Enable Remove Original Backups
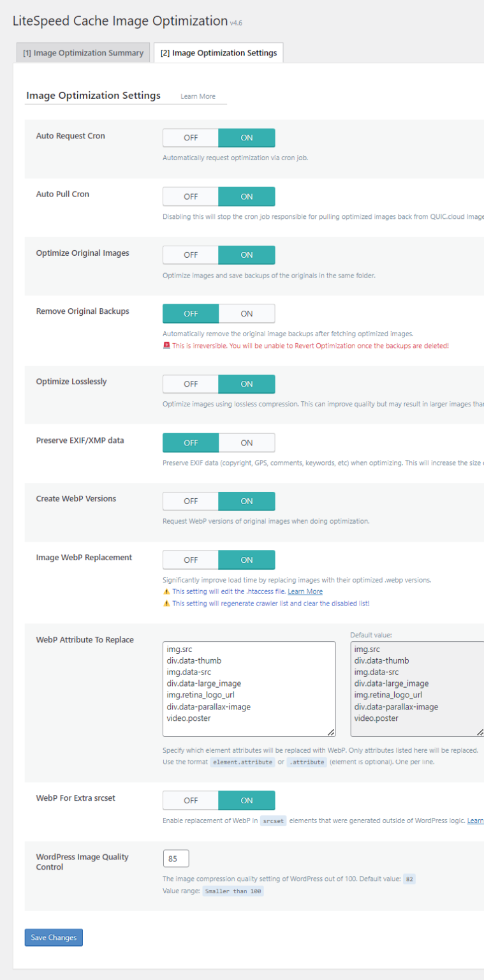The image size is (484, 980). point(247,313)
